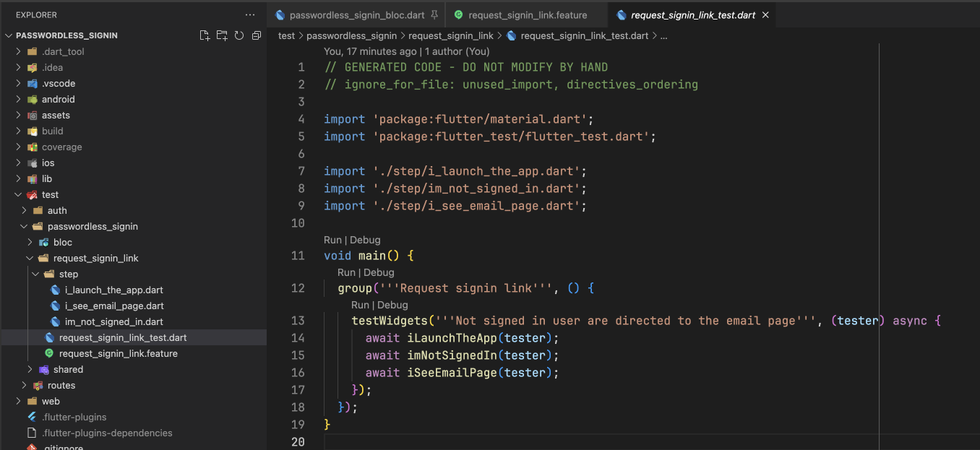Switch to passwordless_signin_bloc.dart tab

coord(356,14)
